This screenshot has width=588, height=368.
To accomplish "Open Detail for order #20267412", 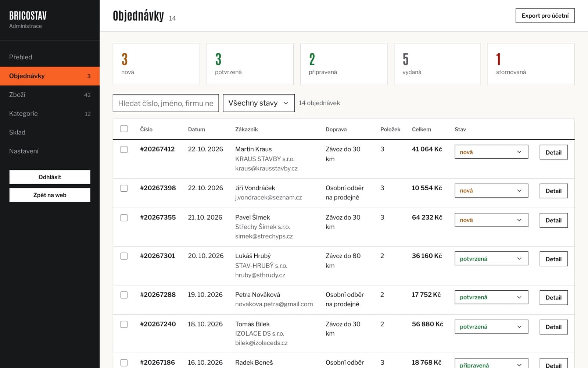I will [553, 152].
